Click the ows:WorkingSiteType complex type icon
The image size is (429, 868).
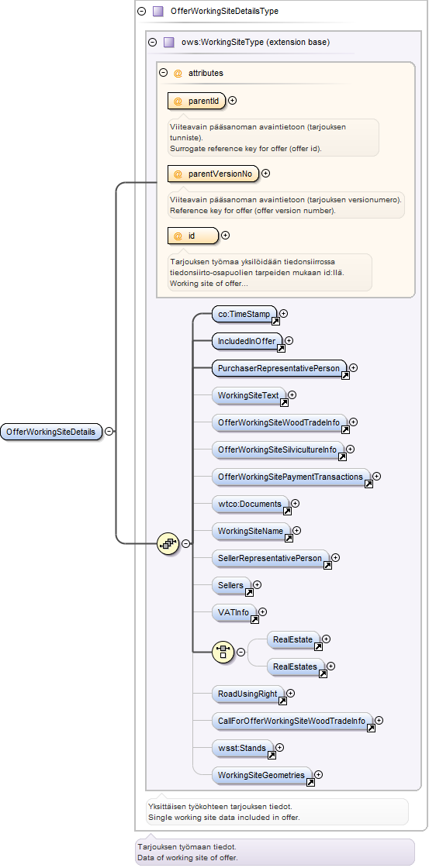169,42
